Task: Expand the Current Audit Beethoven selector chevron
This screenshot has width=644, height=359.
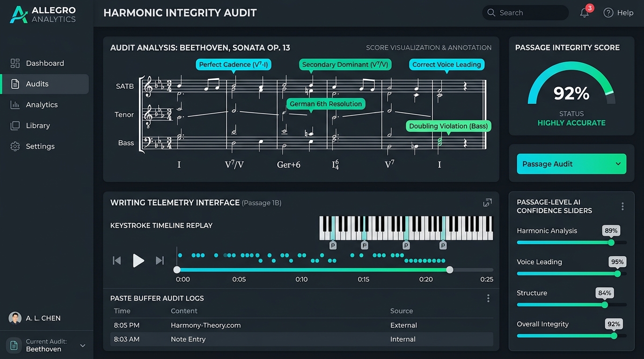Action: click(x=83, y=345)
